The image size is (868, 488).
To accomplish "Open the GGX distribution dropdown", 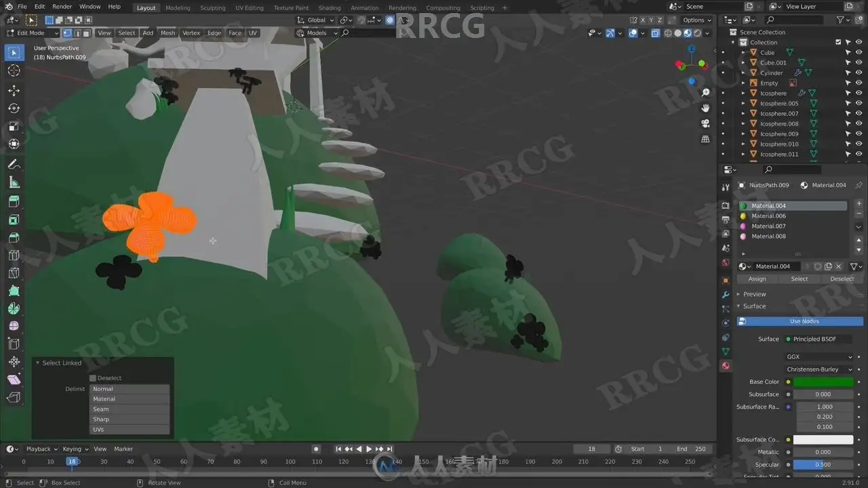I will 819,357.
